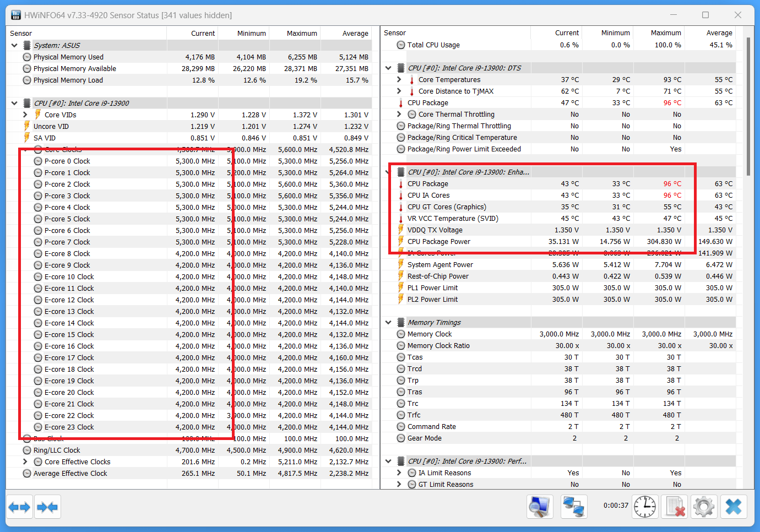Select the E-core 23 Clock row
The height and width of the screenshot is (532, 760).
click(x=189, y=427)
